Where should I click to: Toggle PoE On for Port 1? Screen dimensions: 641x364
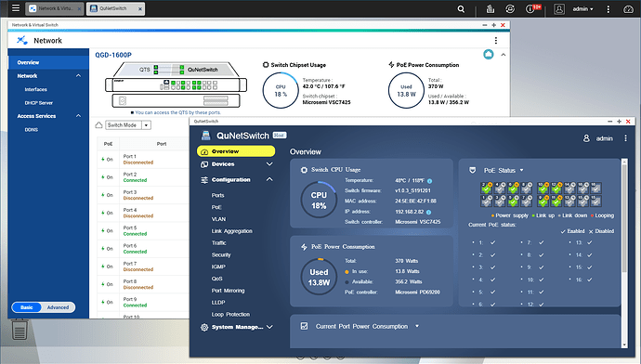pyautogui.click(x=108, y=160)
